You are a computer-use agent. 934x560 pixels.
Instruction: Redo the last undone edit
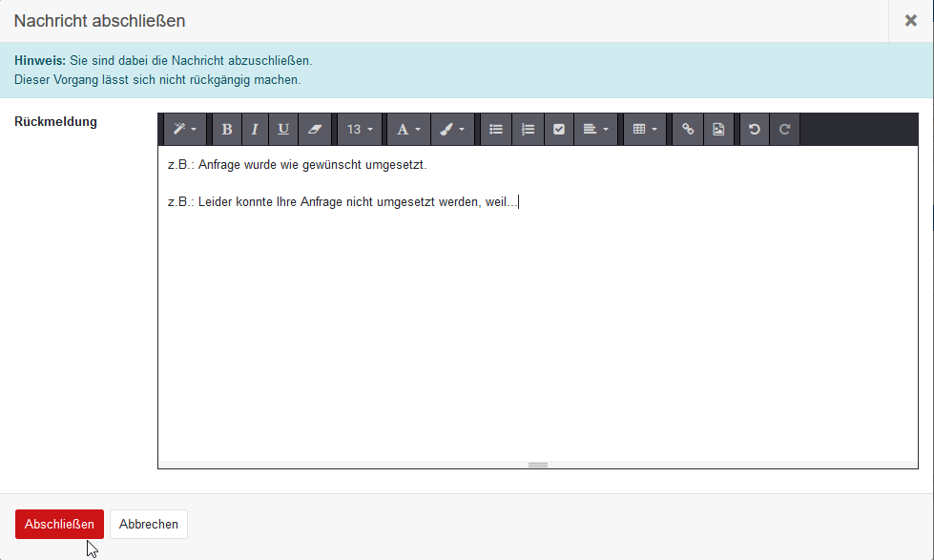784,130
